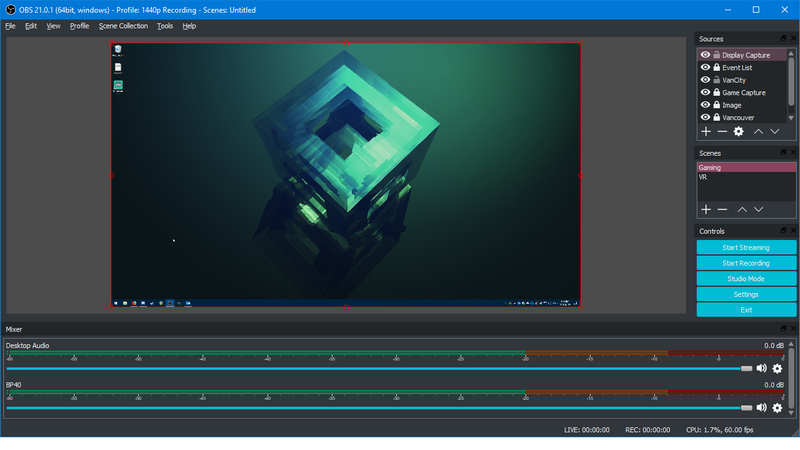
Task: Open source properties via the gear icon
Action: point(739,131)
